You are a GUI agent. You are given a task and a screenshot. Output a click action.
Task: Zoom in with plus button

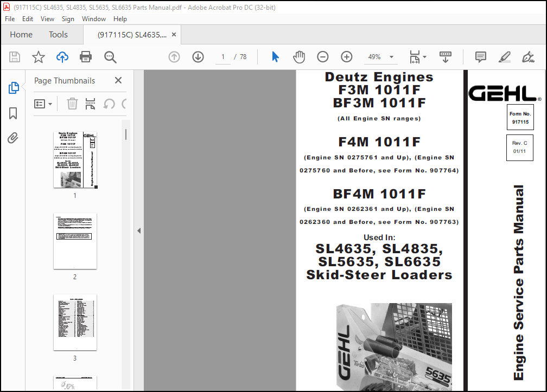click(x=346, y=57)
